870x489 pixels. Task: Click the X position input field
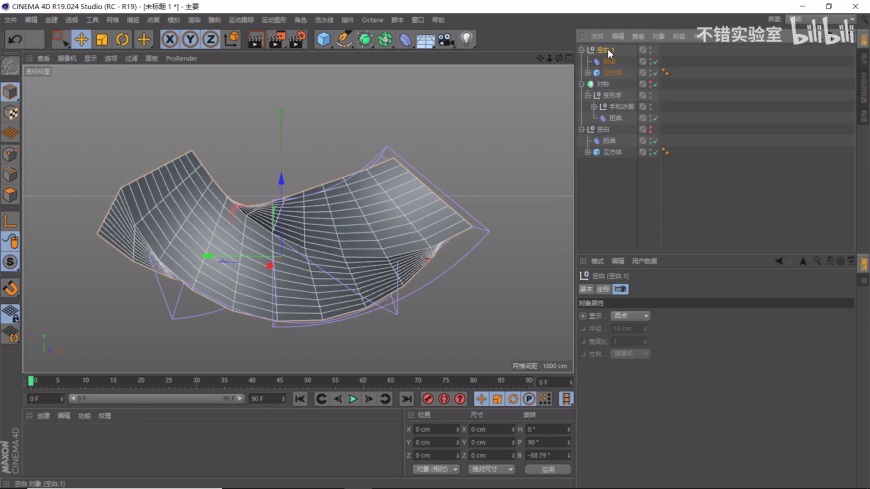point(435,429)
